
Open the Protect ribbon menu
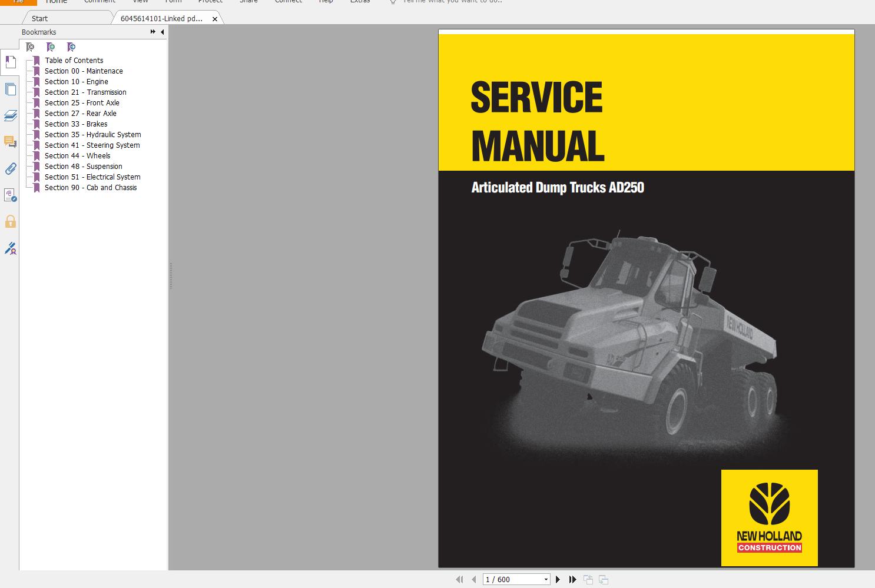click(x=210, y=2)
